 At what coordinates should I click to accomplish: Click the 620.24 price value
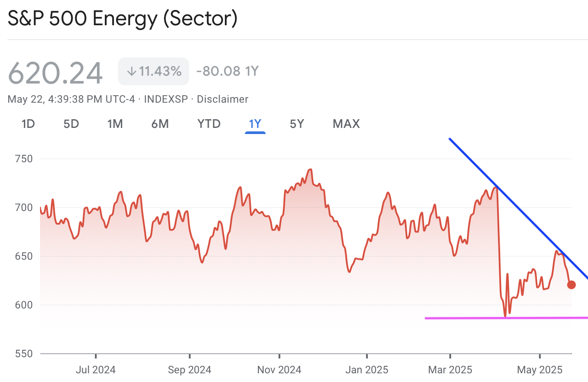point(56,72)
